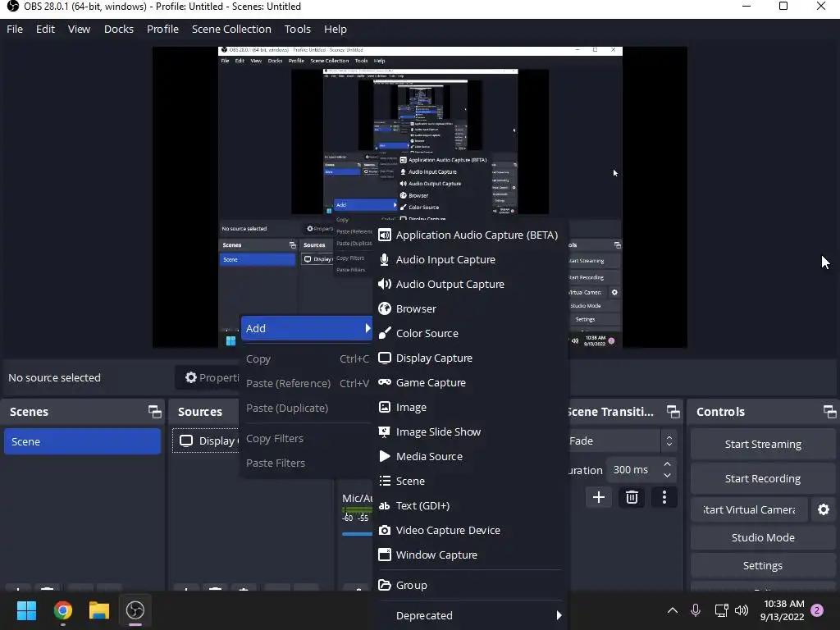
Task: Click the Application Audio Capture speaker icon
Action: (384, 235)
